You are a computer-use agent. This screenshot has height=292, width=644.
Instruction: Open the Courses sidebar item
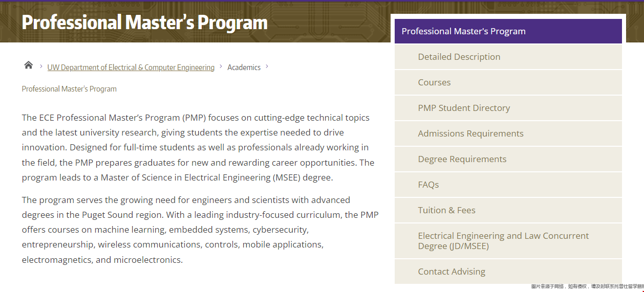[508, 82]
